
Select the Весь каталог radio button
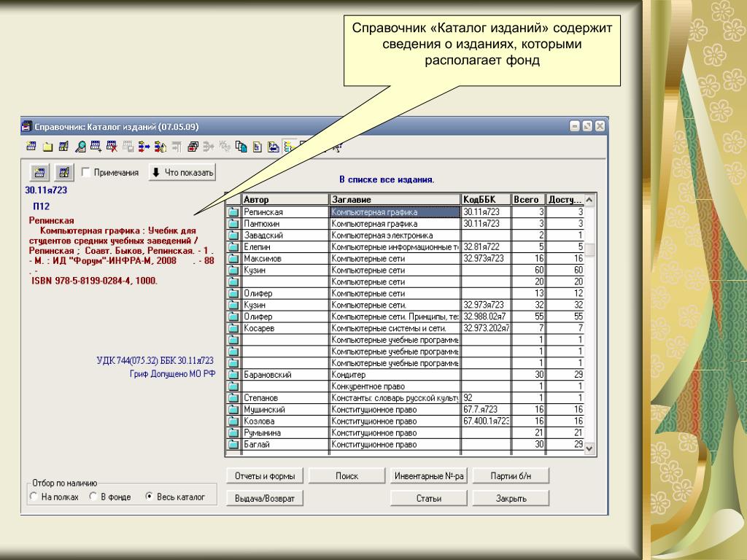(149, 496)
